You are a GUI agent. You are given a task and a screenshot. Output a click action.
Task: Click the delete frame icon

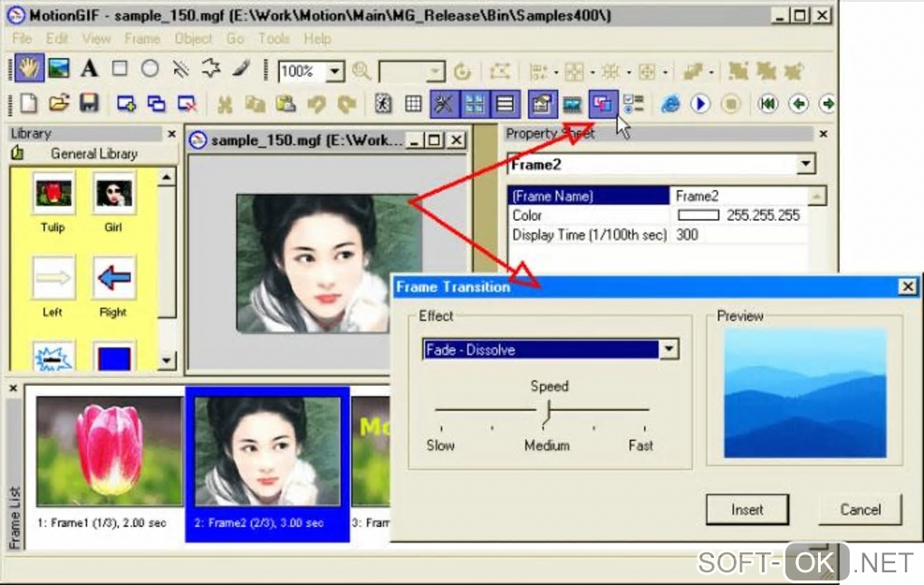tap(187, 104)
